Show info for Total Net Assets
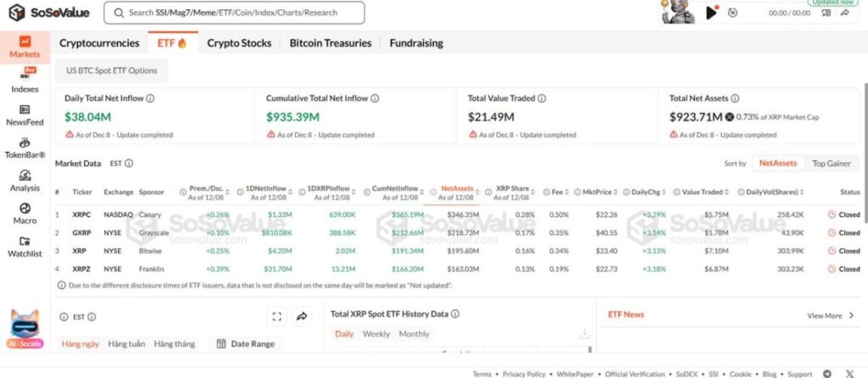This screenshot has width=868, height=378. pos(735,98)
